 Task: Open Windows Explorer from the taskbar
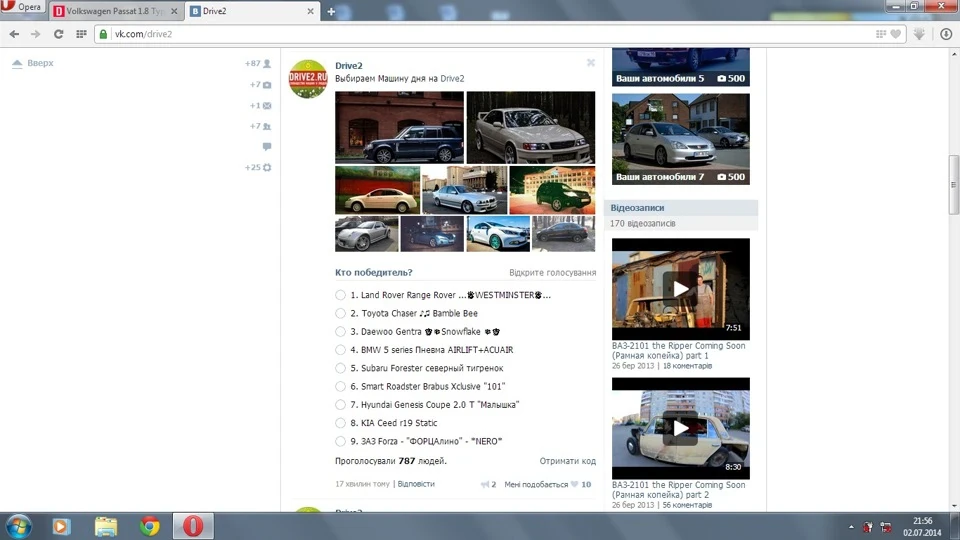(x=105, y=527)
